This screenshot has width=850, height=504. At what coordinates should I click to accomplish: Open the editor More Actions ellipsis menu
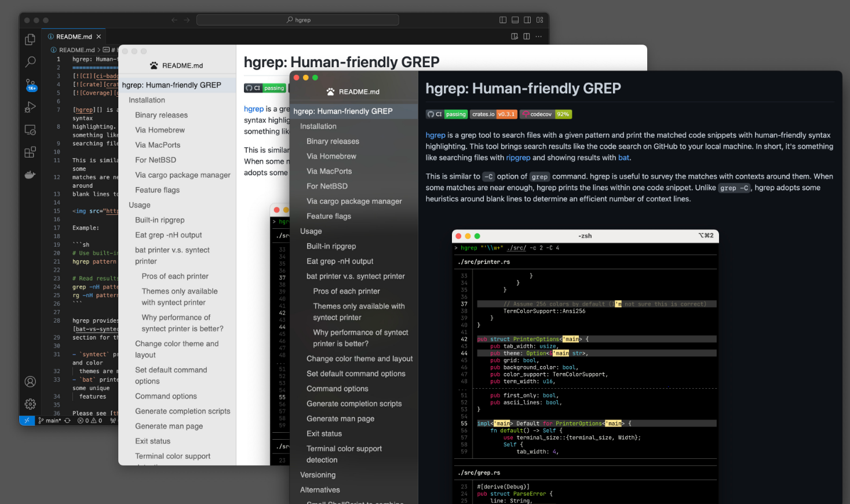click(539, 36)
